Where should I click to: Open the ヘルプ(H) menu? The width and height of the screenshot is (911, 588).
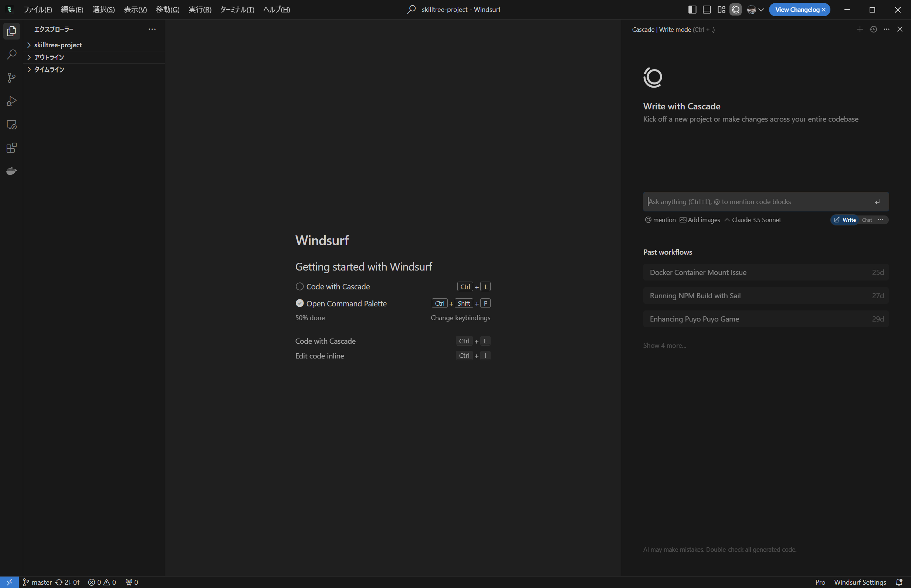click(277, 10)
